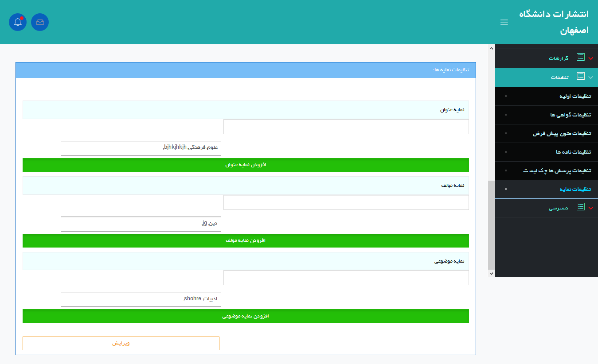Focus the empty input under نمایه عنوان
Image resolution: width=598 pixels, height=364 pixels.
(346, 127)
